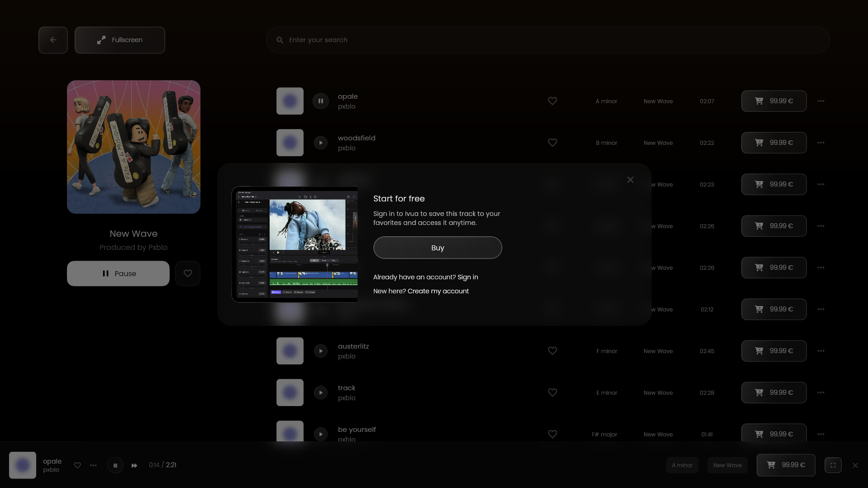Image resolution: width=868 pixels, height=488 pixels.
Task: Add the 02:12 track to cart
Action: click(x=774, y=309)
